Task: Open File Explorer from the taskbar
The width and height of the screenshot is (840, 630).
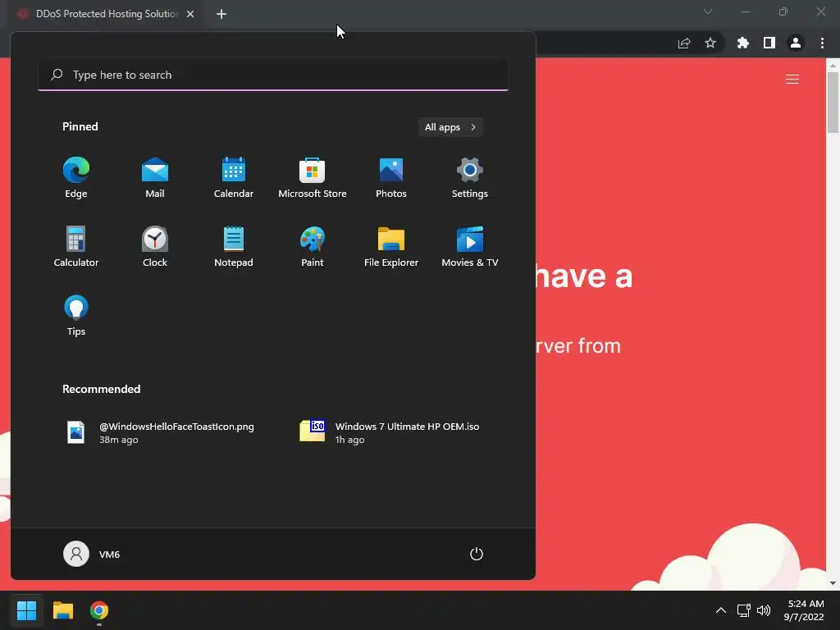Action: click(x=62, y=610)
